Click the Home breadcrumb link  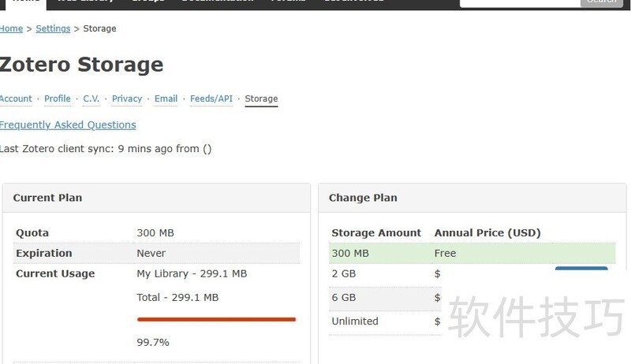(x=11, y=28)
